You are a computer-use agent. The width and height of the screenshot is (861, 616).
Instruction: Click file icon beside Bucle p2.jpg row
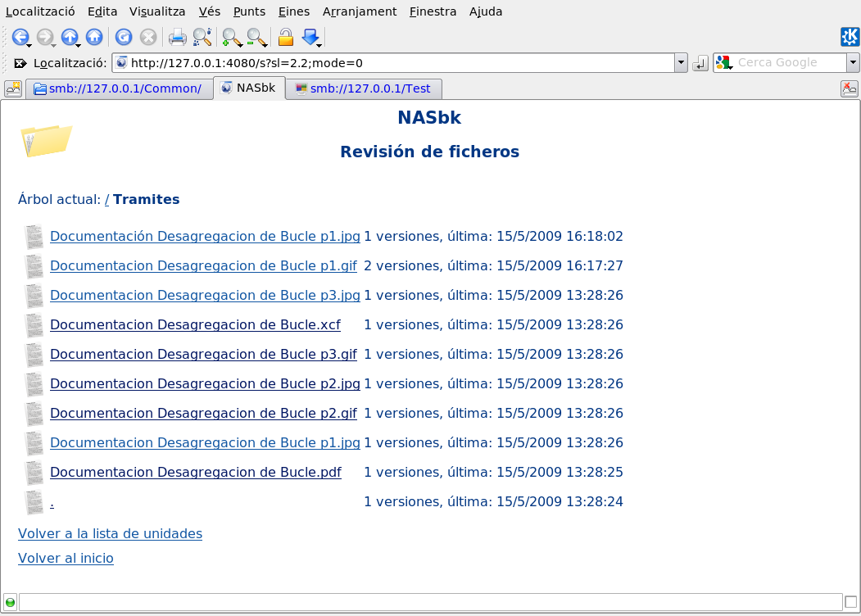(x=34, y=384)
